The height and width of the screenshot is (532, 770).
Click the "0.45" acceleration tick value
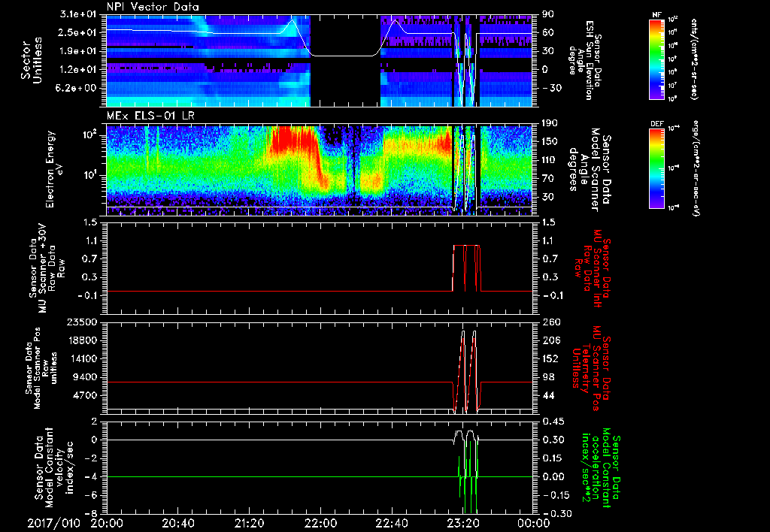tap(553, 422)
